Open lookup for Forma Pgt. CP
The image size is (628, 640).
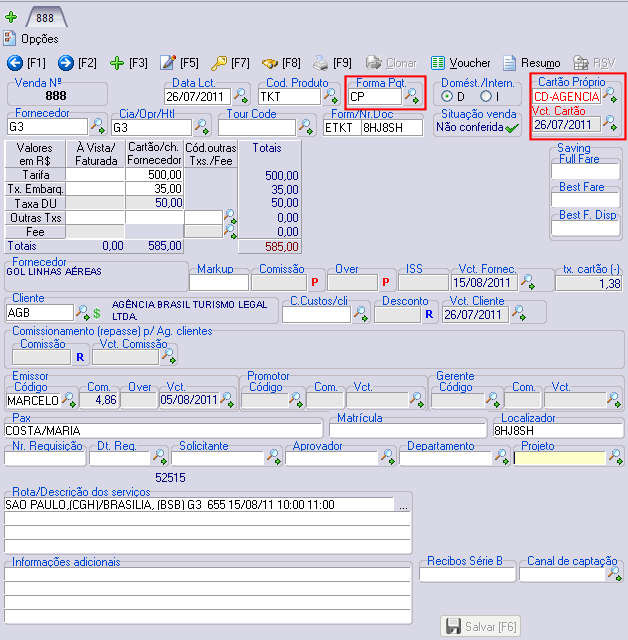[x=411, y=96]
